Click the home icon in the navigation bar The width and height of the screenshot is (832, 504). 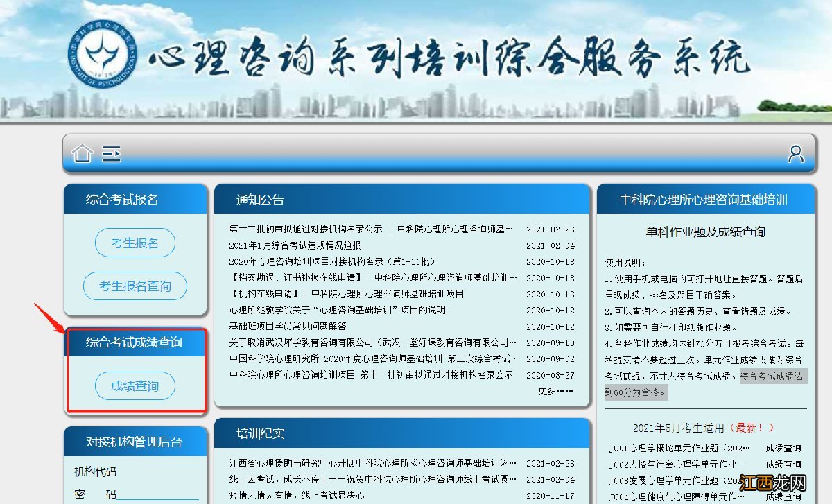(81, 154)
